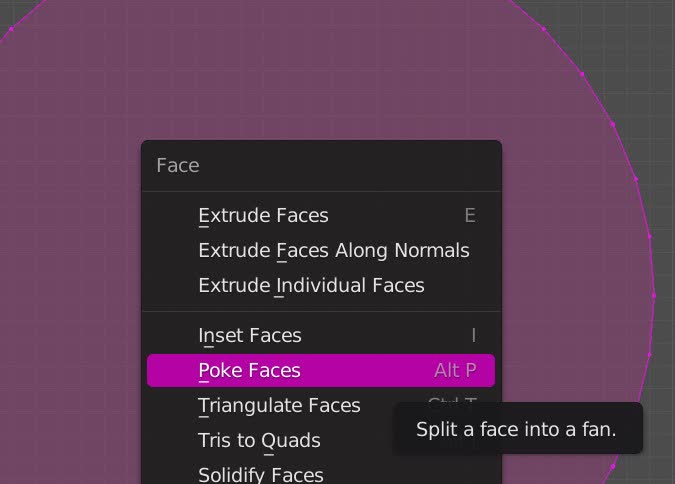The image size is (675, 484).
Task: Click the pink face area left of the menu
Action: 70,300
